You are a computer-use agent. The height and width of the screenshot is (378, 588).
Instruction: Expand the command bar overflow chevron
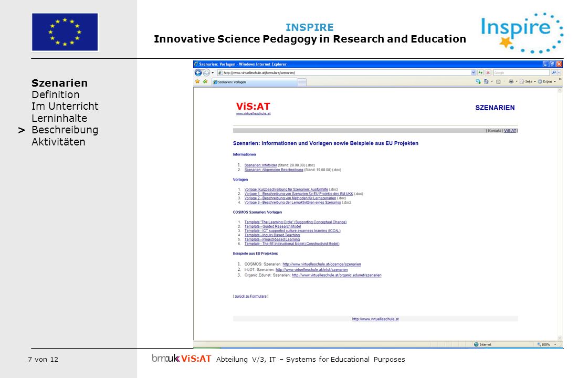[560, 79]
